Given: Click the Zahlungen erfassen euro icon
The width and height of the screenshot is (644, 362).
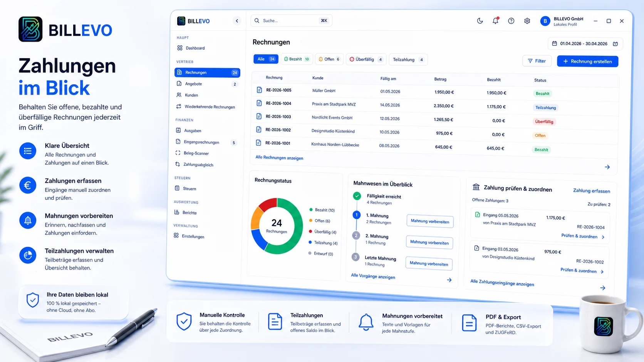Looking at the screenshot, I should coord(28,185).
